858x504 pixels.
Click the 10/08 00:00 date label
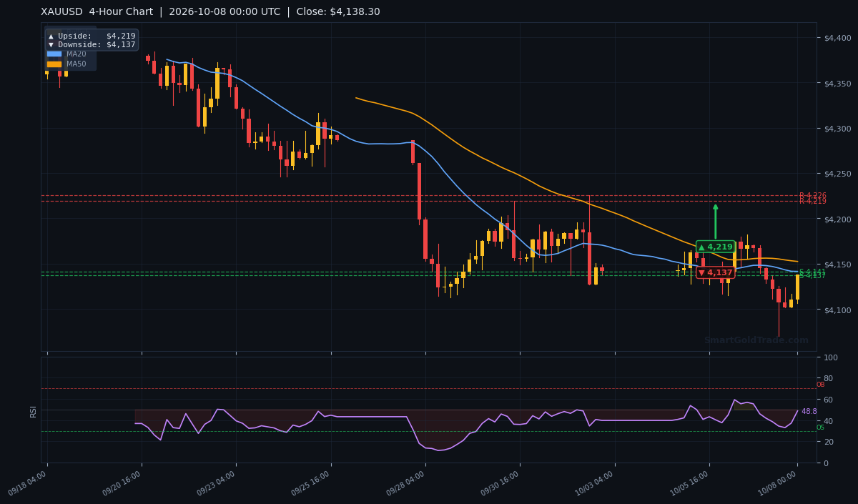point(778,483)
